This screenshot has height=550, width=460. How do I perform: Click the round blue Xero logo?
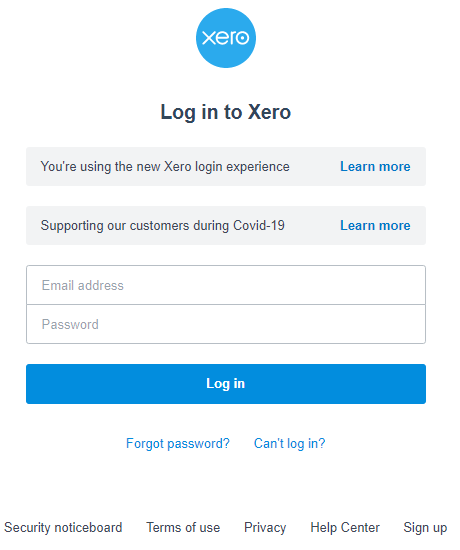click(x=226, y=38)
